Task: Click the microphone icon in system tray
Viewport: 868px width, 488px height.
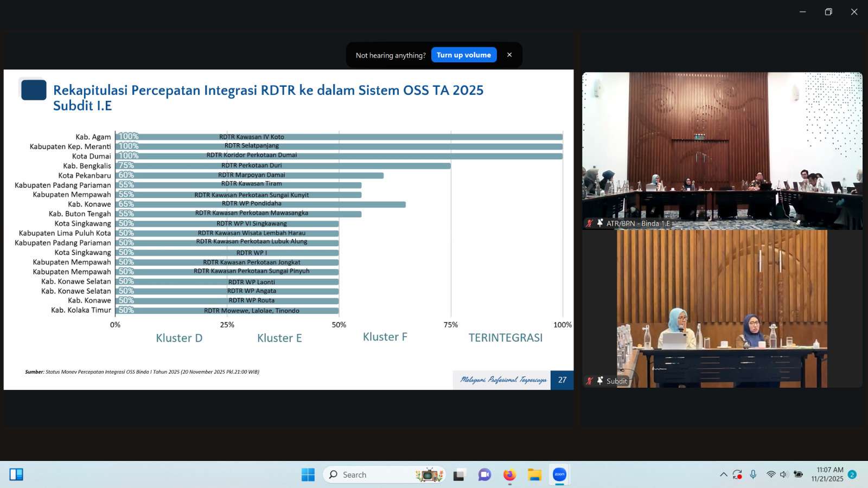Action: point(753,475)
